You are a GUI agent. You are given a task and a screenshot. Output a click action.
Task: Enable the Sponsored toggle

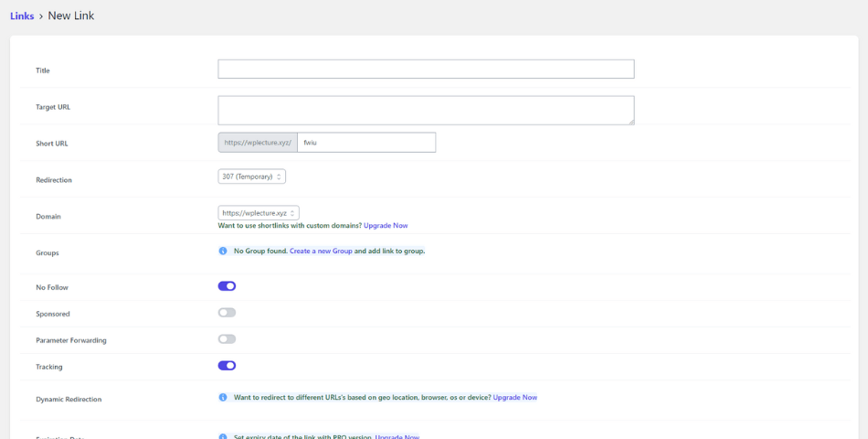click(227, 313)
